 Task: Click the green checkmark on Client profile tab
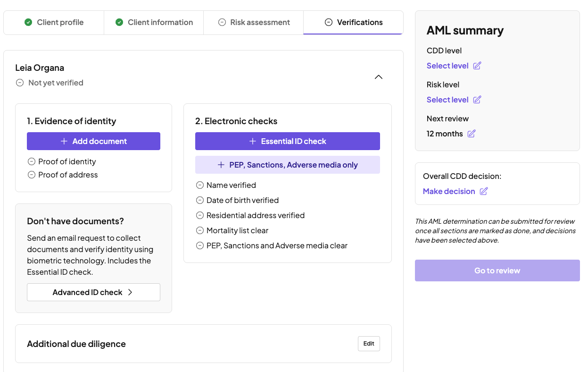[28, 22]
